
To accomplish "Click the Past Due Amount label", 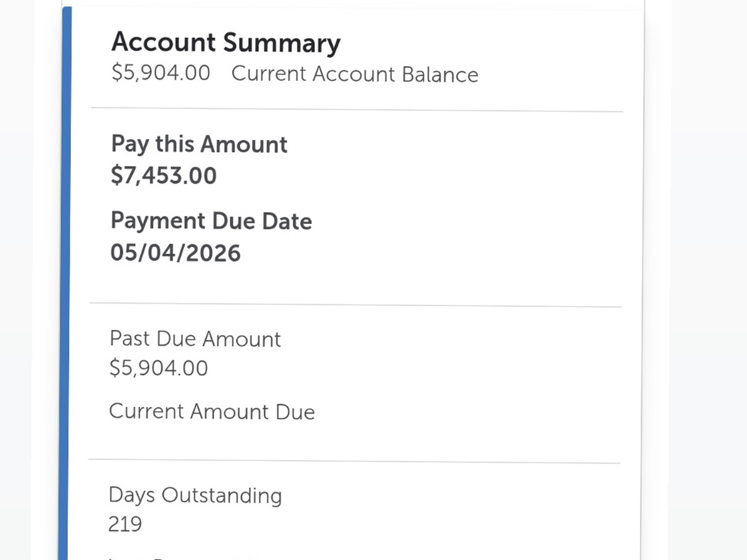I will (x=195, y=339).
